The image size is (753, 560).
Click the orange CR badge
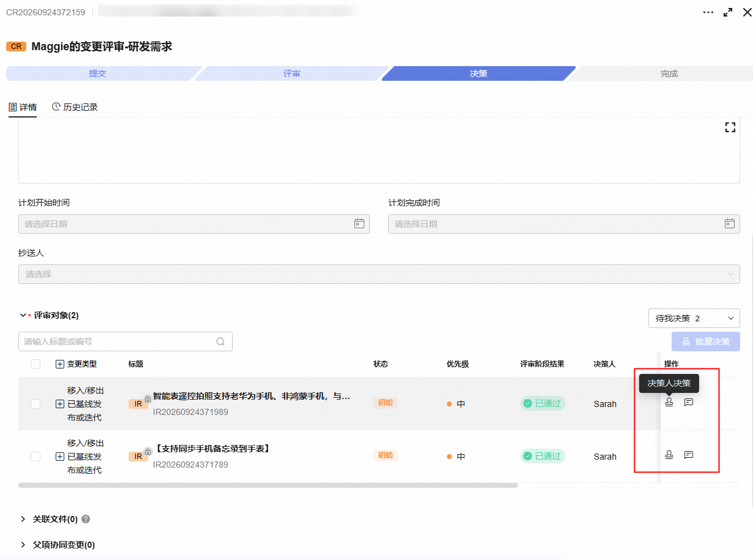(x=17, y=47)
